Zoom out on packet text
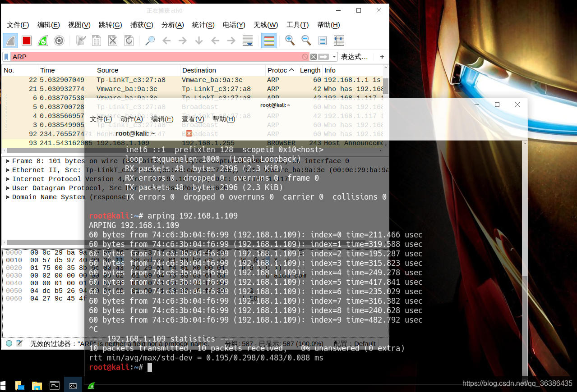 click(306, 41)
